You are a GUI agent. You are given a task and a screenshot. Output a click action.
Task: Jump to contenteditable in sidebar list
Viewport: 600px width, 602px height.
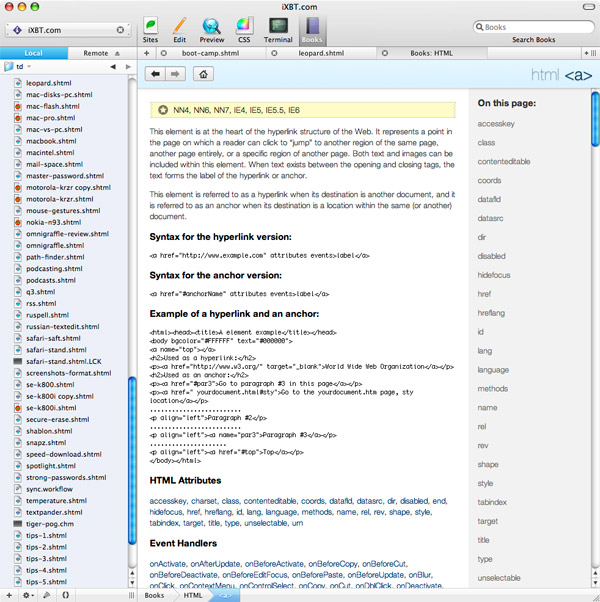tap(504, 162)
